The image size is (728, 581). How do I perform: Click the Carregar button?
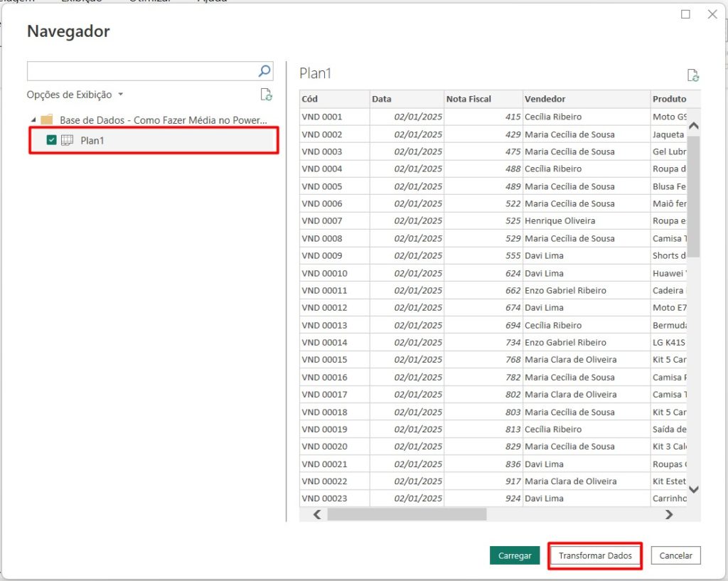515,556
